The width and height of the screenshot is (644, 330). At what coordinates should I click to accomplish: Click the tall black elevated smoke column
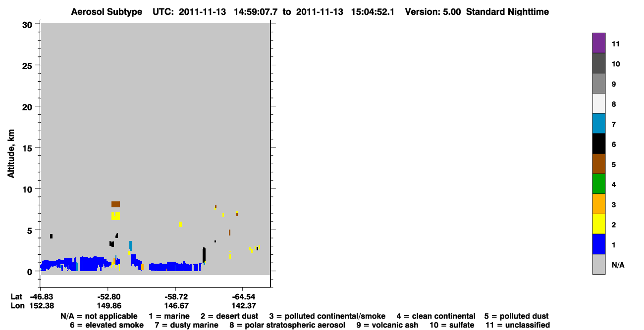tap(204, 255)
